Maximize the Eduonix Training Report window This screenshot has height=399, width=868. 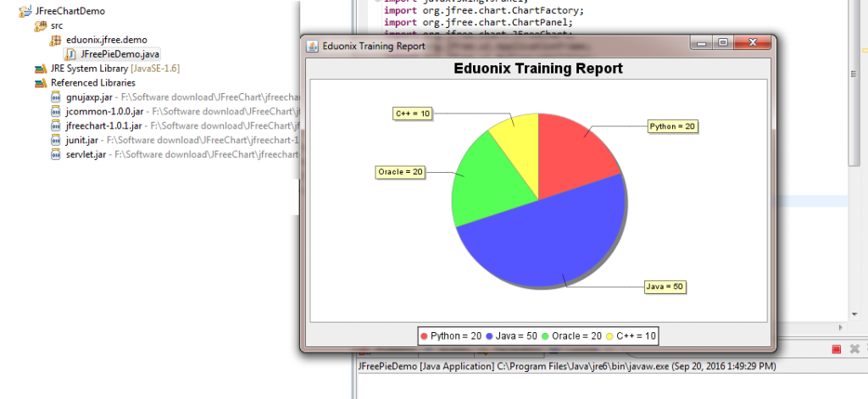[722, 42]
